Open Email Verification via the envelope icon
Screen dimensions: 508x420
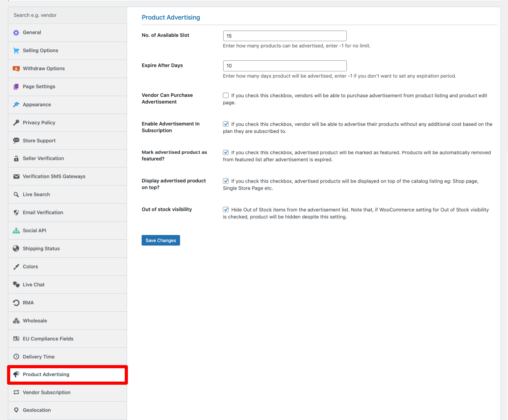click(16, 212)
